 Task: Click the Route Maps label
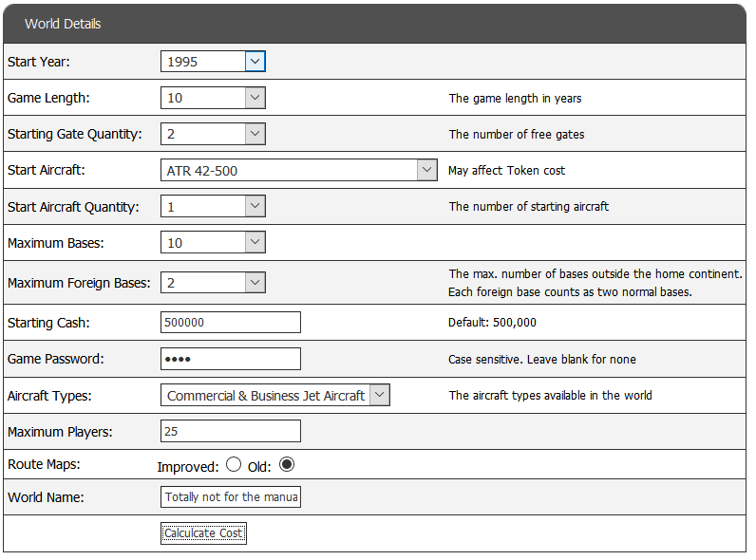click(43, 465)
